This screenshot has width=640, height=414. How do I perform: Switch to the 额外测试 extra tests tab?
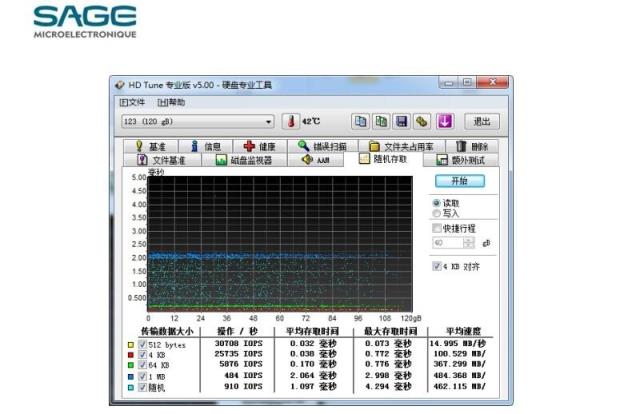point(461,160)
